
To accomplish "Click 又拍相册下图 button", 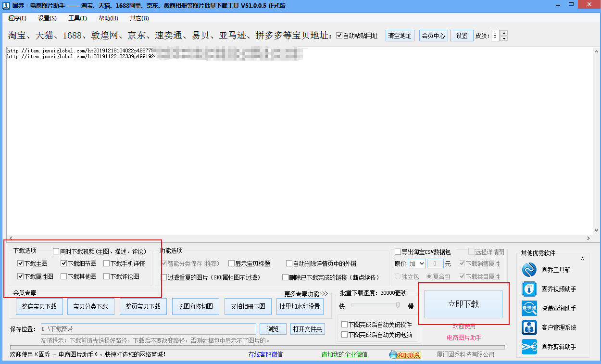I will pyautogui.click(x=248, y=306).
